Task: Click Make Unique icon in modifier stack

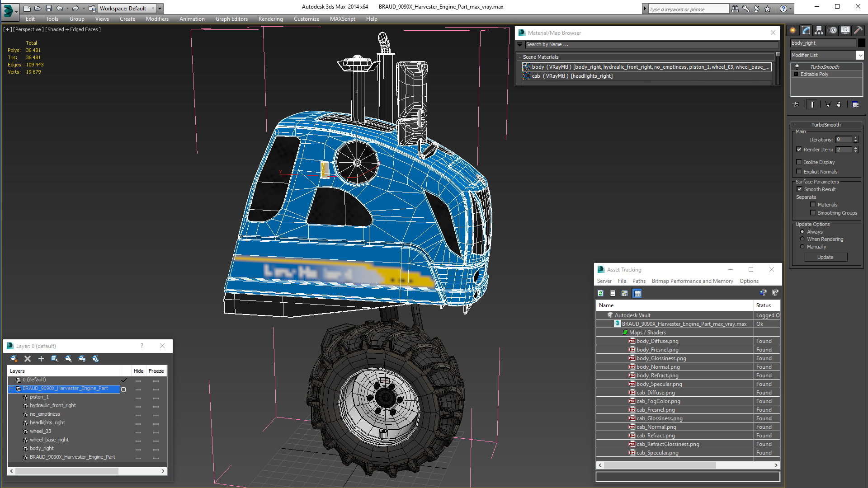Action: [x=828, y=104]
